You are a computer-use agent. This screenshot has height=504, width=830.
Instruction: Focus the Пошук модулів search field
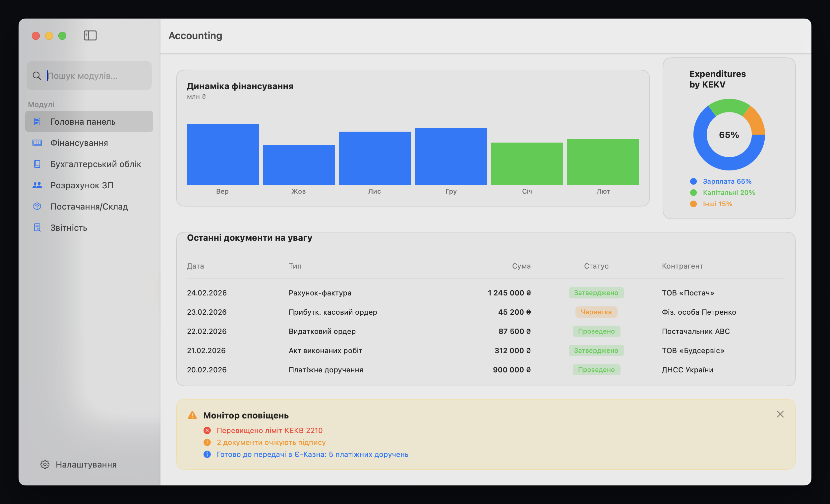(x=94, y=76)
